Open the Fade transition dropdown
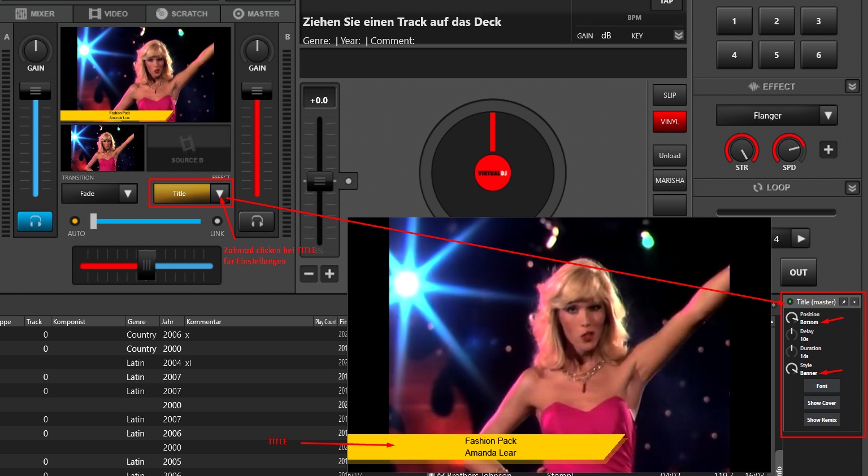The width and height of the screenshot is (868, 476). pyautogui.click(x=128, y=194)
